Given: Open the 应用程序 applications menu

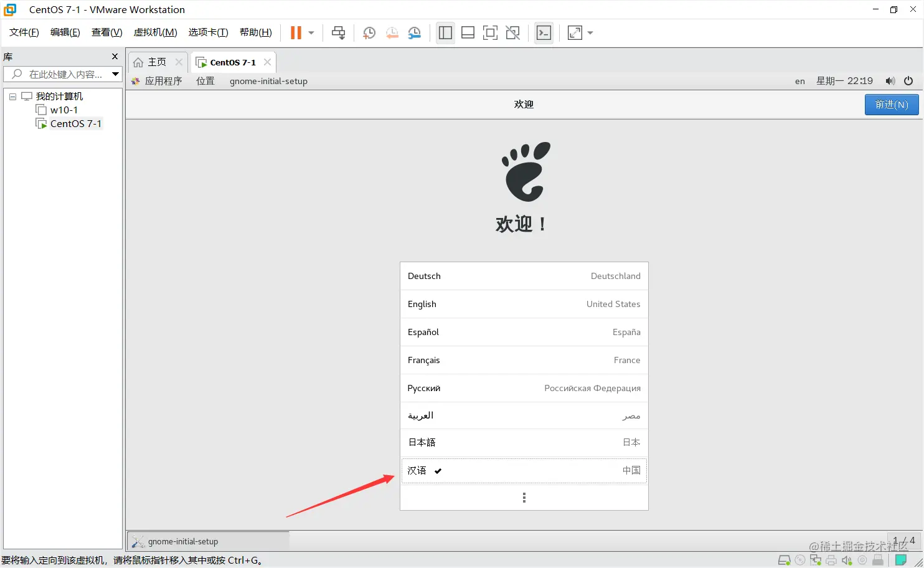Looking at the screenshot, I should click(x=157, y=81).
